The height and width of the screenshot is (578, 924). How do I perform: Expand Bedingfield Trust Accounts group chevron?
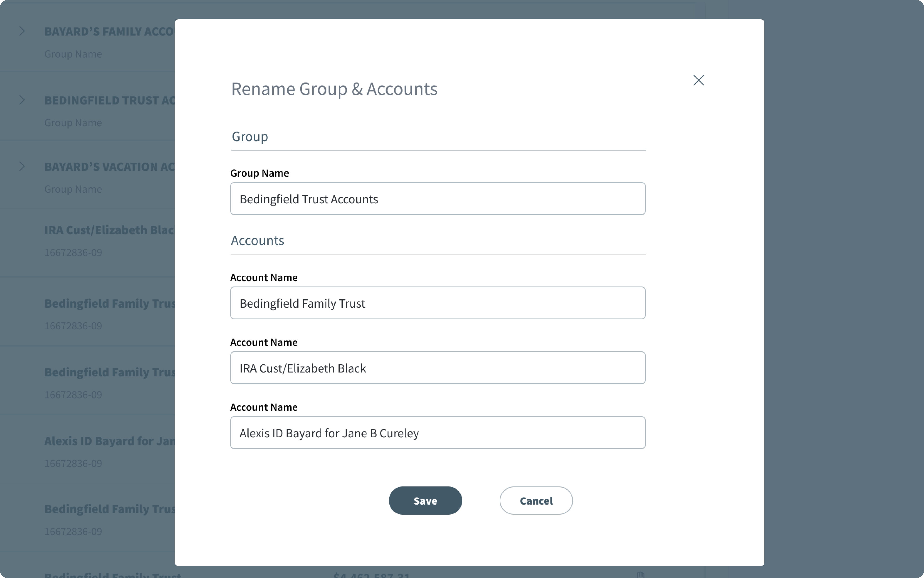coord(22,100)
